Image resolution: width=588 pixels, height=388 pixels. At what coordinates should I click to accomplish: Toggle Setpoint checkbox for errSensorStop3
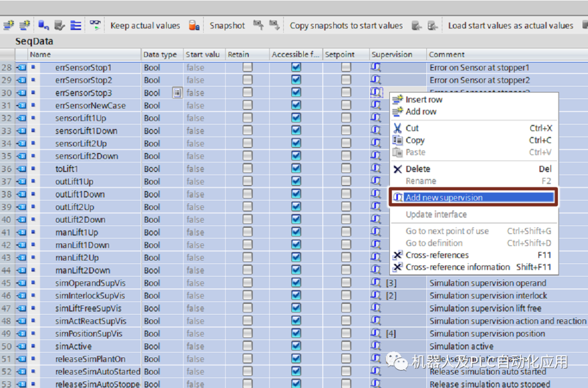click(346, 92)
